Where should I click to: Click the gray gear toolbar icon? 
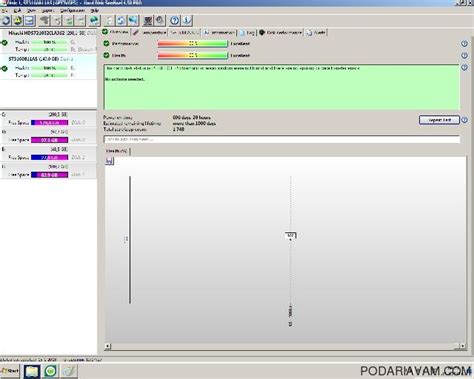tap(160, 21)
